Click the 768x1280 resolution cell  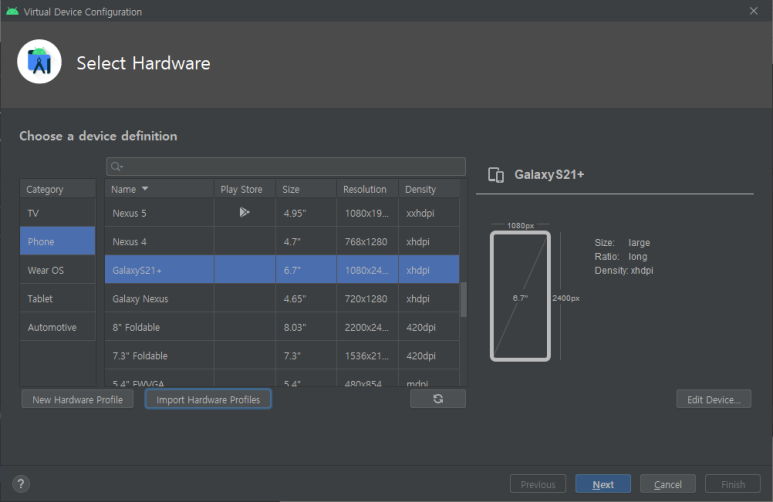(366, 242)
